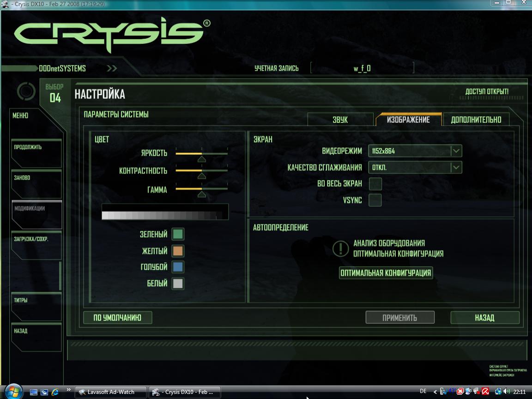The height and width of the screenshot is (399, 532).
Task: Click the ОПТИМАЛЬНАЯ КОНФИГУРАЦИЯ button
Action: (386, 273)
